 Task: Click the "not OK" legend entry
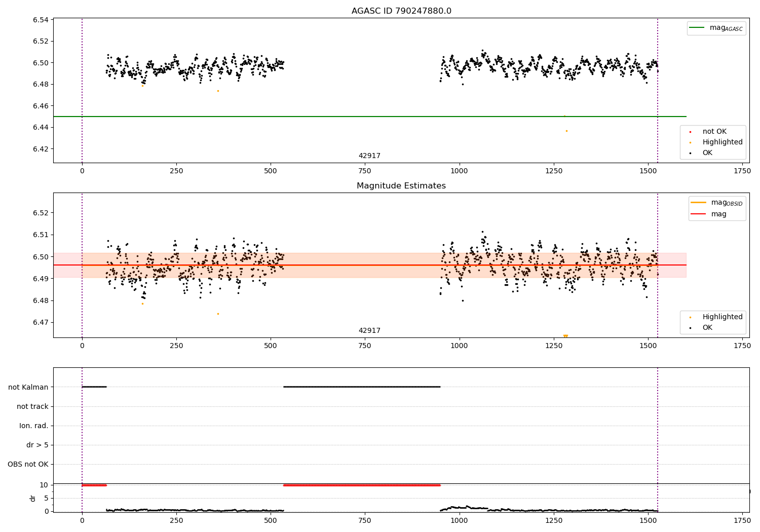[714, 132]
